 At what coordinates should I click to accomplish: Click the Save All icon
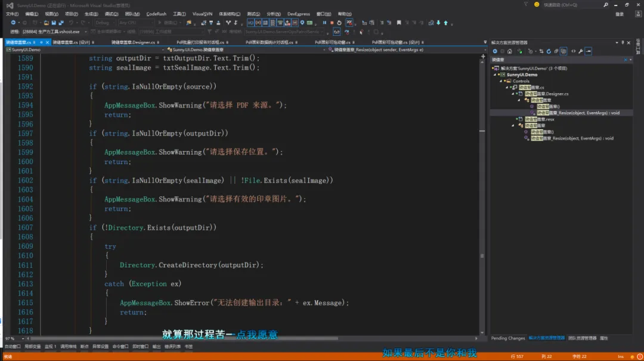(61, 23)
